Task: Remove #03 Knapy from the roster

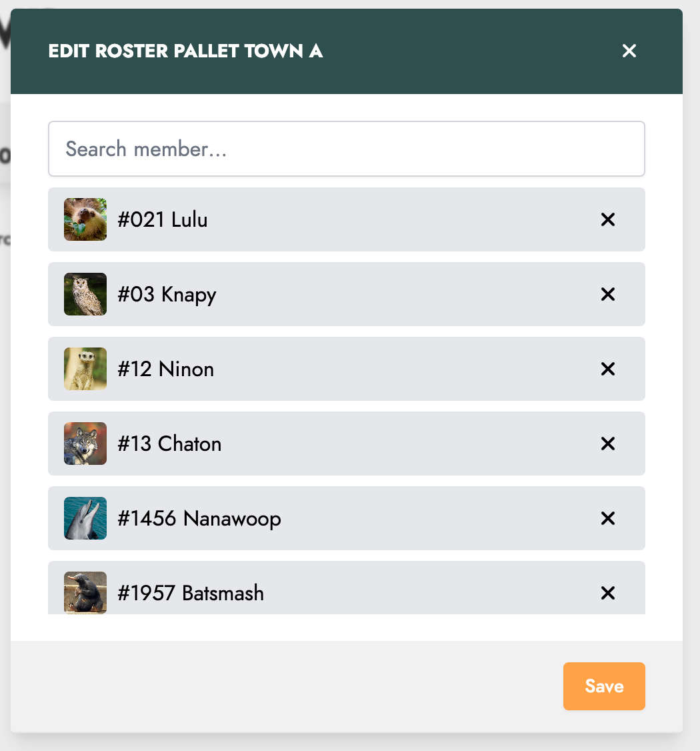Action: (607, 294)
